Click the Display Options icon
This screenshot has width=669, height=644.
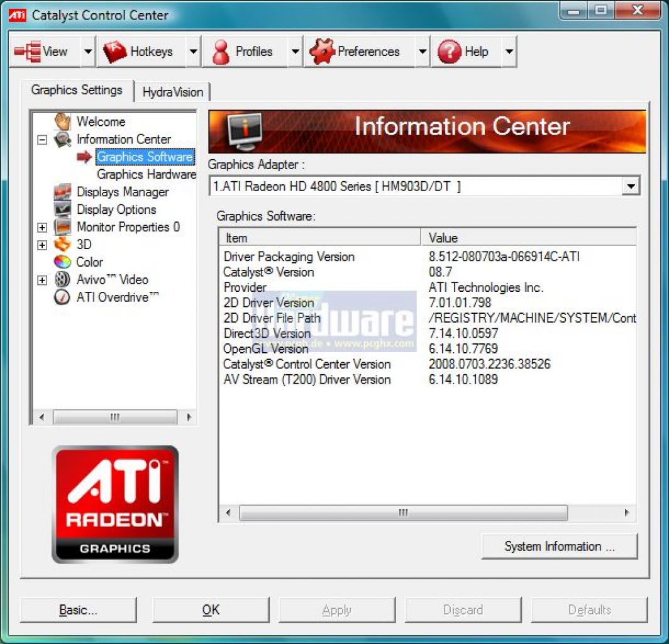point(62,209)
